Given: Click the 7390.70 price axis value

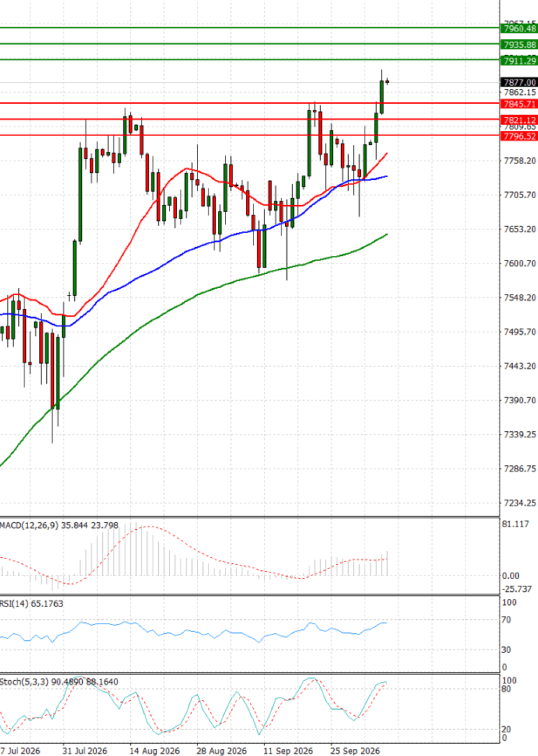Looking at the screenshot, I should (x=520, y=400).
